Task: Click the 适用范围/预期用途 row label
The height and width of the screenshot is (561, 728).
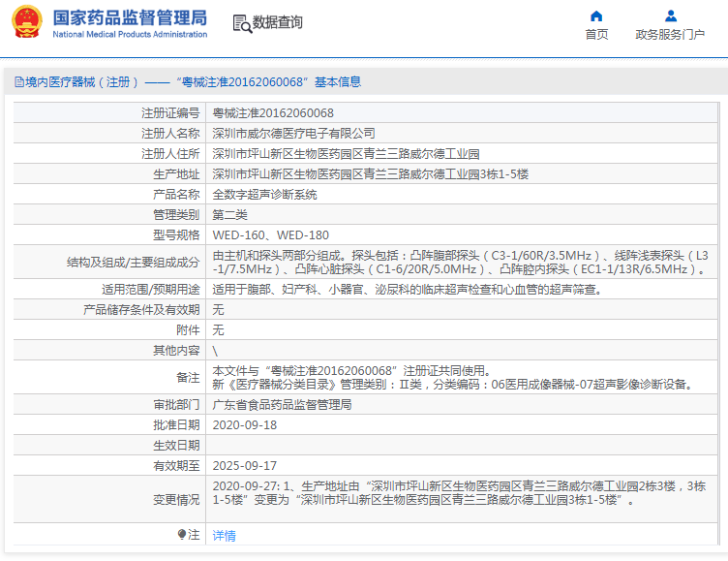Action: click(151, 290)
